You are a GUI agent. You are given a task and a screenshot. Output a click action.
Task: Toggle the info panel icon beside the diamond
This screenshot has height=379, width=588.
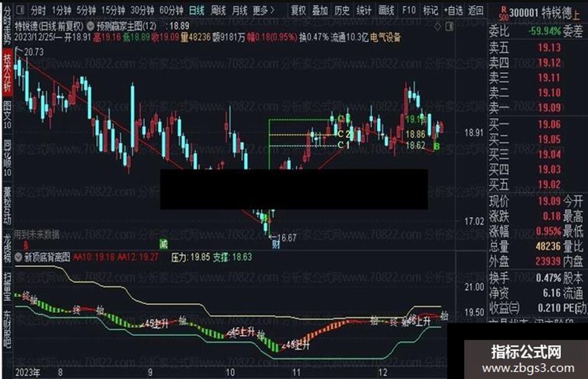pyautogui.click(x=449, y=27)
